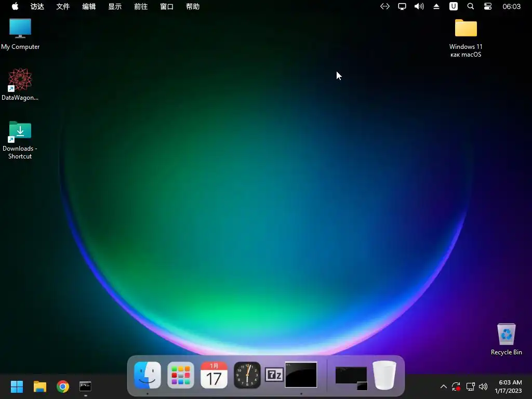The height and width of the screenshot is (399, 532).
Task: Click the 06:03 clock in menu bar
Action: pos(512,6)
